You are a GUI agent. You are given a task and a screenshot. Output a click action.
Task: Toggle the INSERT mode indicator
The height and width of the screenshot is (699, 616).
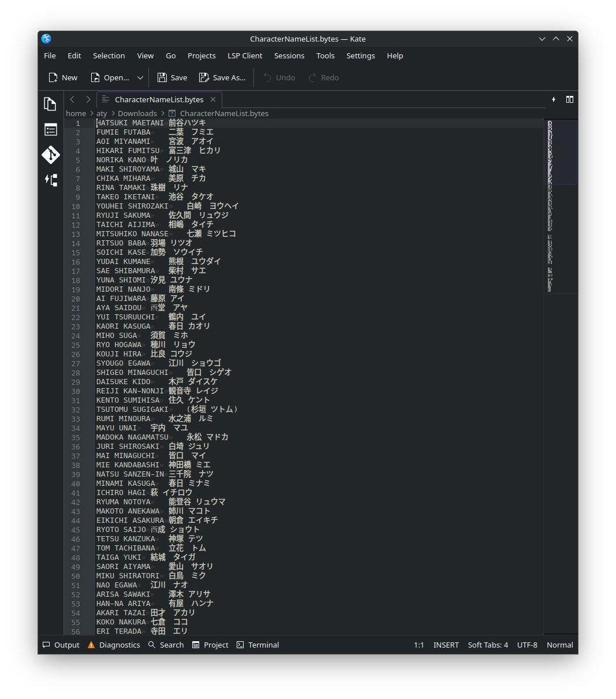[x=446, y=645]
